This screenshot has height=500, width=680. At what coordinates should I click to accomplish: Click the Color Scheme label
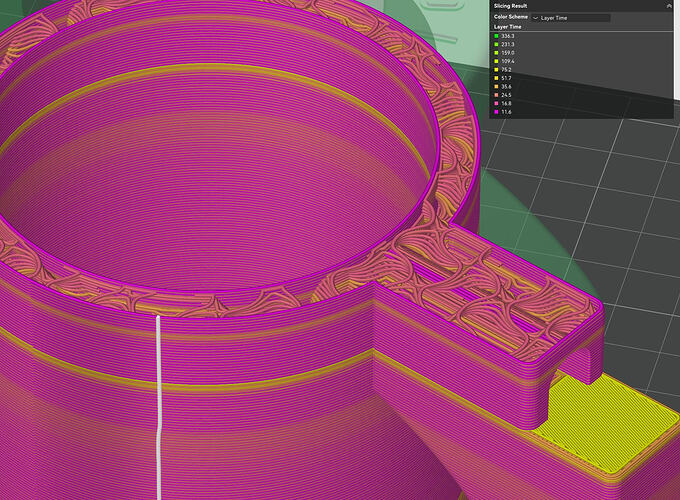pyautogui.click(x=511, y=17)
